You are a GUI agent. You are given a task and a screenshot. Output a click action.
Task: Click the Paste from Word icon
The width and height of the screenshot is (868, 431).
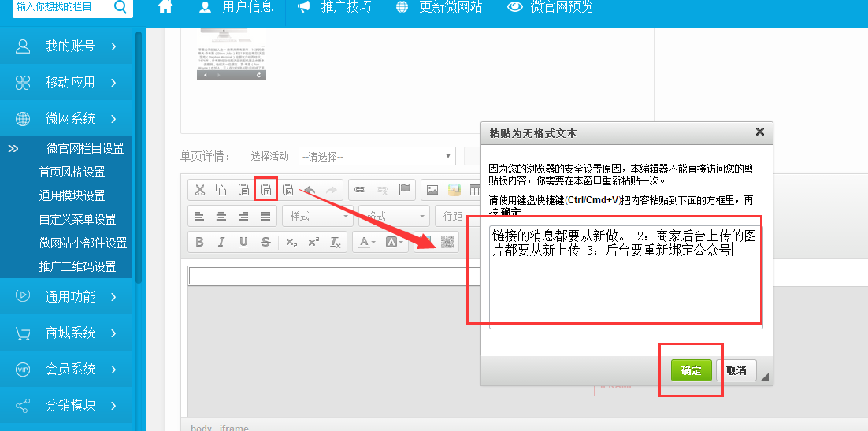point(288,189)
